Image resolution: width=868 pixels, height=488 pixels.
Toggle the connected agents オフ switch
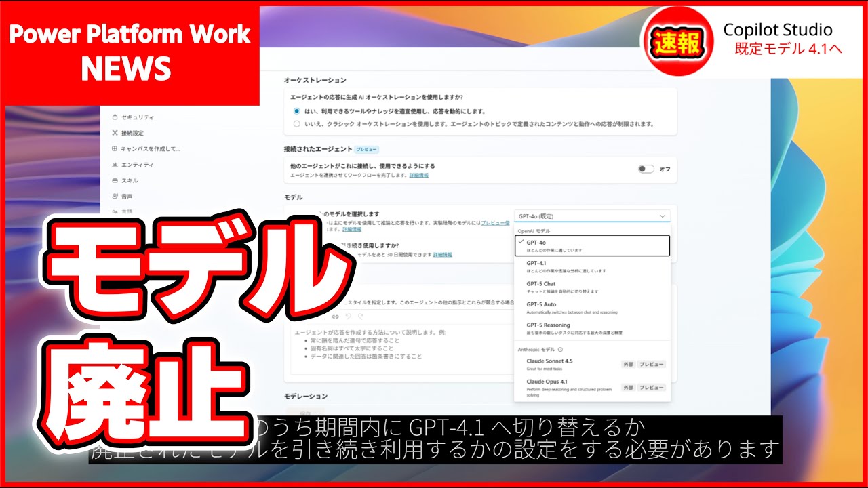click(x=646, y=169)
